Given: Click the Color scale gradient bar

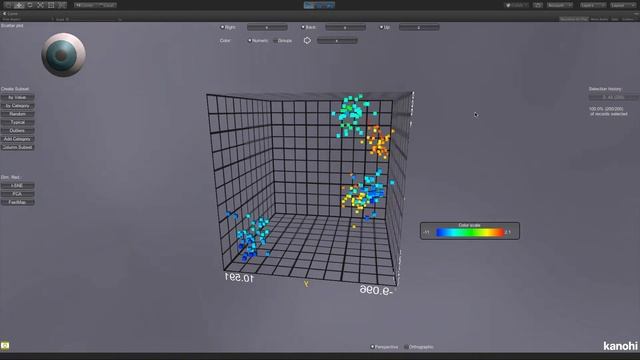Looking at the screenshot, I should pos(470,233).
